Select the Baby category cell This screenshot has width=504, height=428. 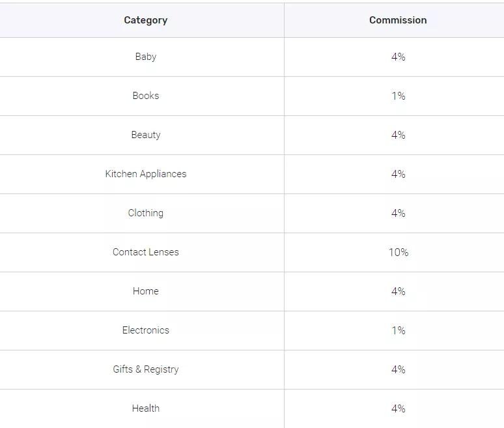[142, 57]
